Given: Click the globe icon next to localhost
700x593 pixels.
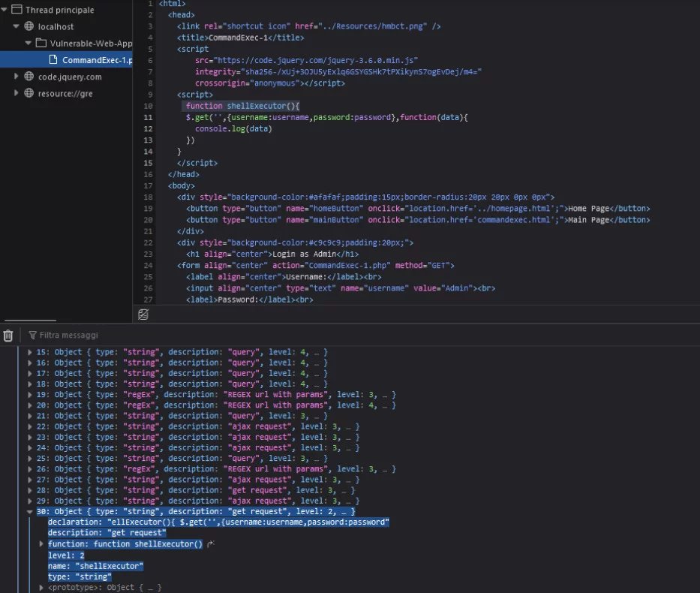Looking at the screenshot, I should [x=29, y=26].
